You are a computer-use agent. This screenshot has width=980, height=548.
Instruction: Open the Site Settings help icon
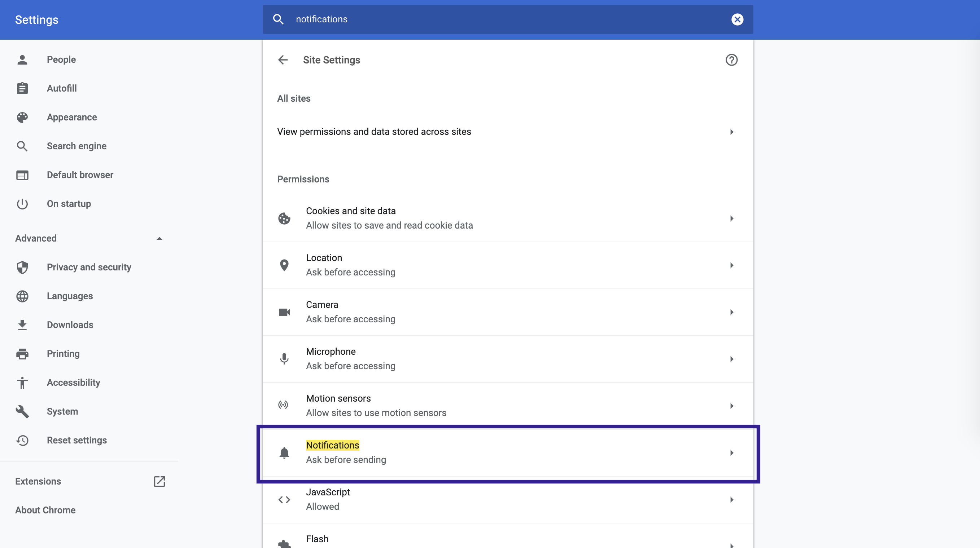[731, 60]
